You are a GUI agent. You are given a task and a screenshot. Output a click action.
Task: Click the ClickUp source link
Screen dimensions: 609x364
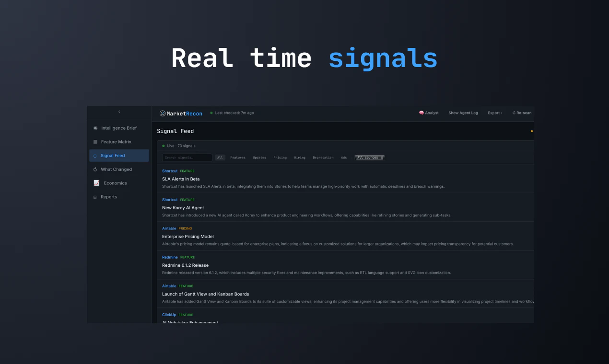tap(169, 315)
